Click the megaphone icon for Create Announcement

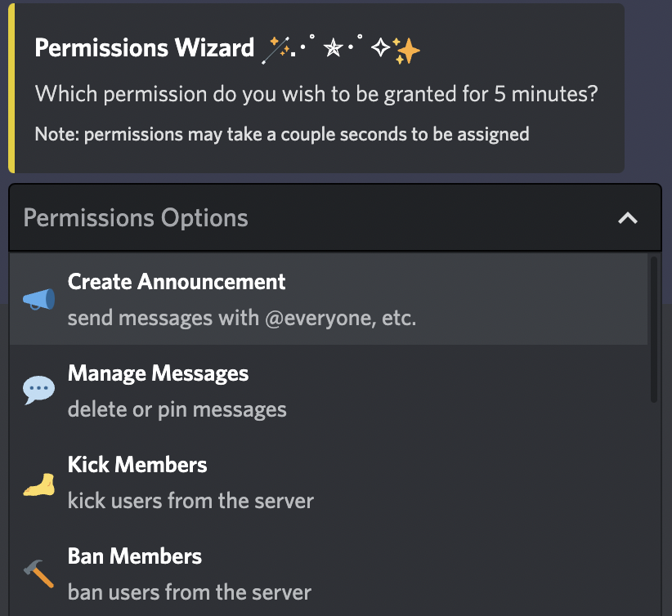click(x=38, y=299)
